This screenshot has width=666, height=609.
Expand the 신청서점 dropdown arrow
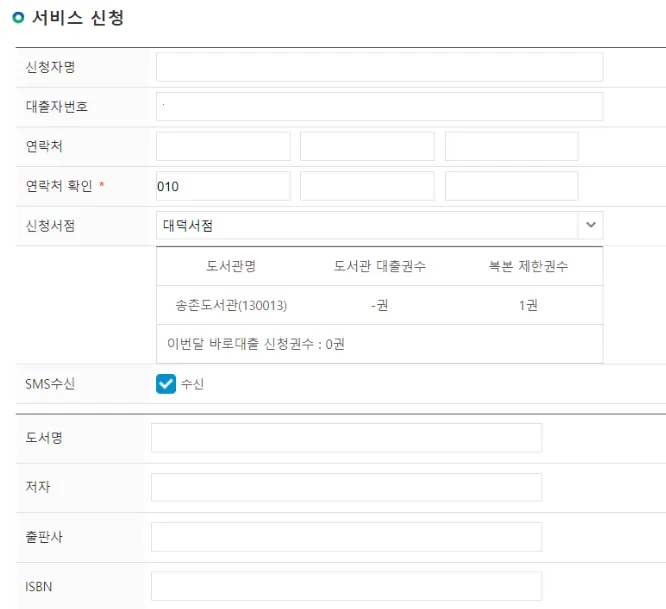[x=590, y=226]
